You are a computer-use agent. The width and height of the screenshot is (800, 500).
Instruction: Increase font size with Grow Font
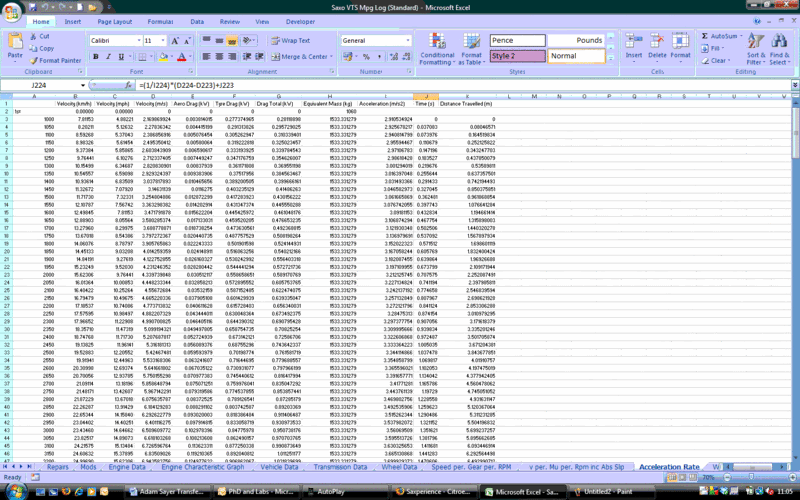click(175, 41)
